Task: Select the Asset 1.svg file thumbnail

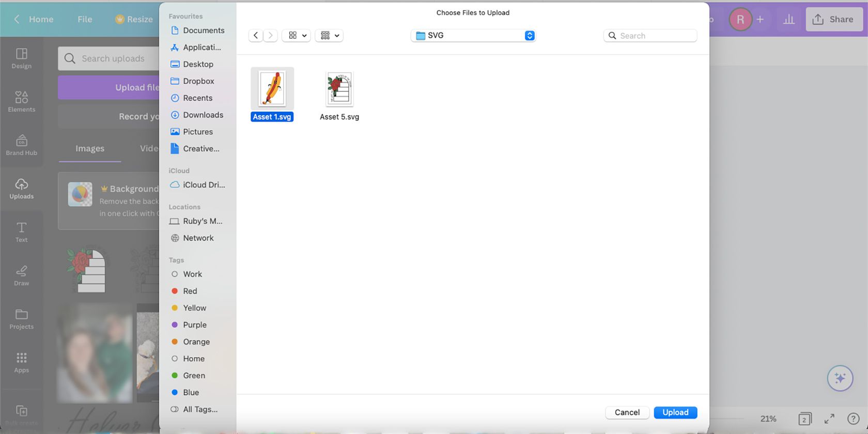Action: (x=272, y=88)
